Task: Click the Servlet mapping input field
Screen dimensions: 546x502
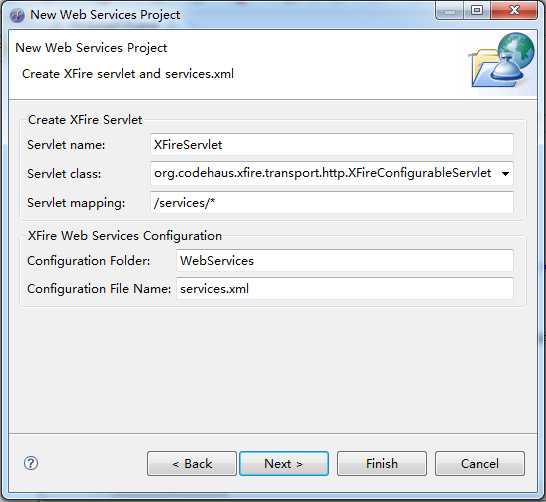Action: coord(332,203)
